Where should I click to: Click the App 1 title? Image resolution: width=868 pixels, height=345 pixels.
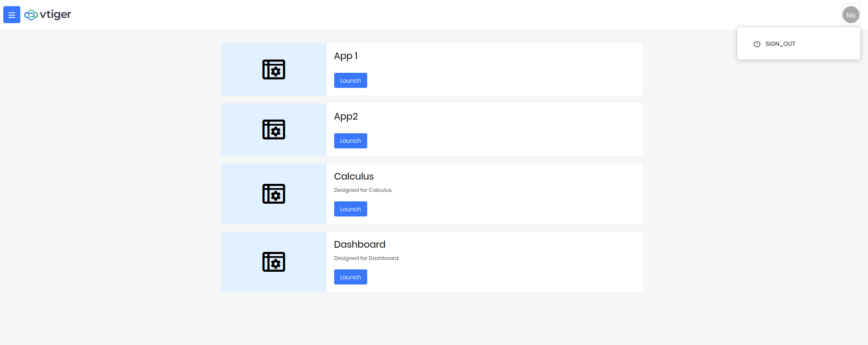(346, 56)
